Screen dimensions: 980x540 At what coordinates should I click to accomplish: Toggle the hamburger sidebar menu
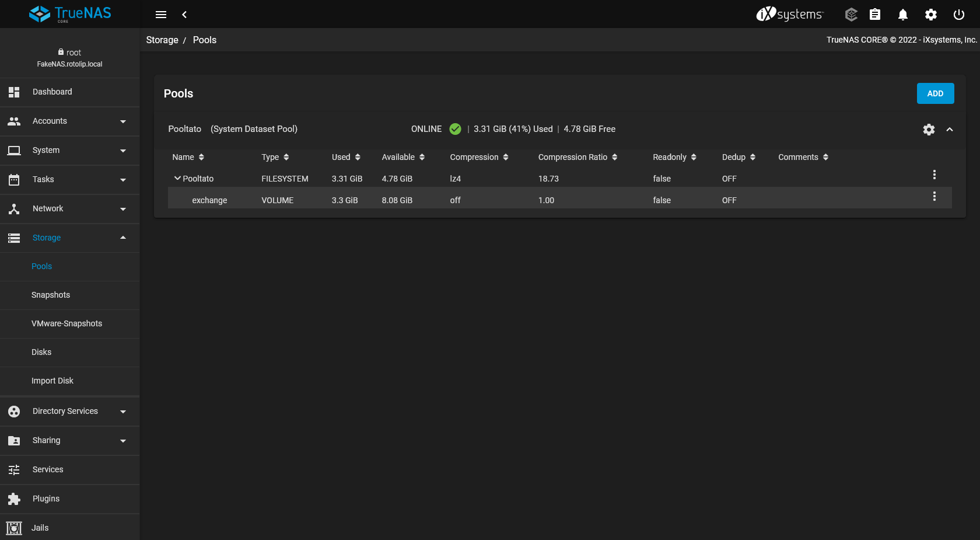[161, 15]
